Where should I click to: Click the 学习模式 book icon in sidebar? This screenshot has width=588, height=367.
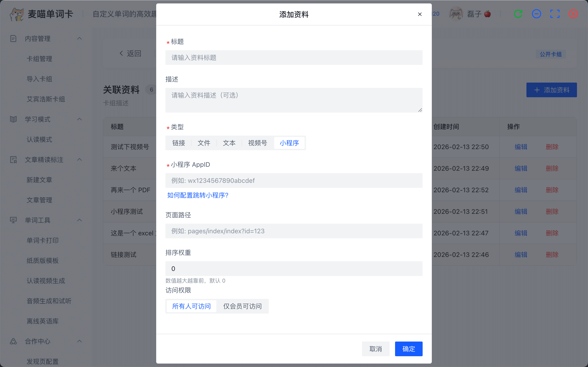tap(13, 119)
